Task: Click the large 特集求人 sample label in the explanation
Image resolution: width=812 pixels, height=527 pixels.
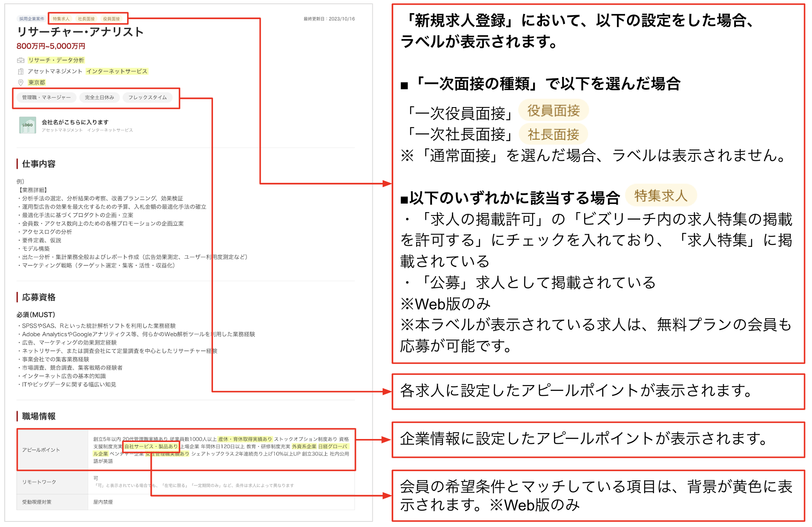Action: point(661,195)
